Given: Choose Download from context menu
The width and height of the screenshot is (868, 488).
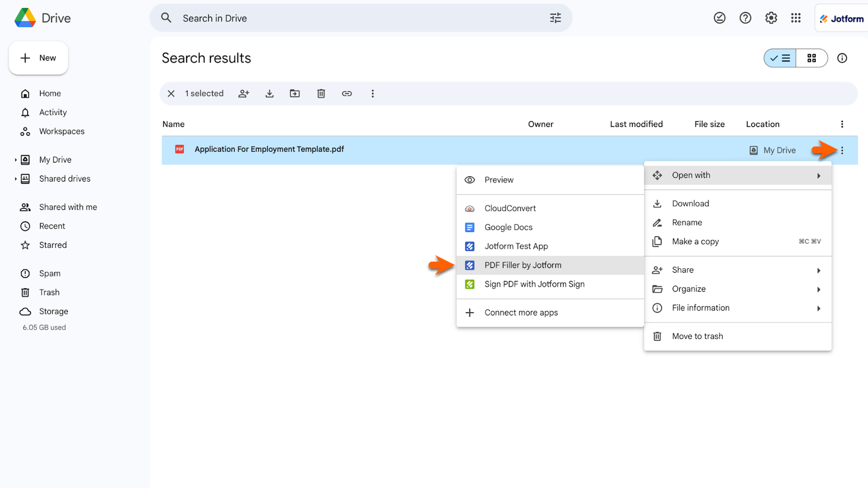Looking at the screenshot, I should tap(738, 203).
